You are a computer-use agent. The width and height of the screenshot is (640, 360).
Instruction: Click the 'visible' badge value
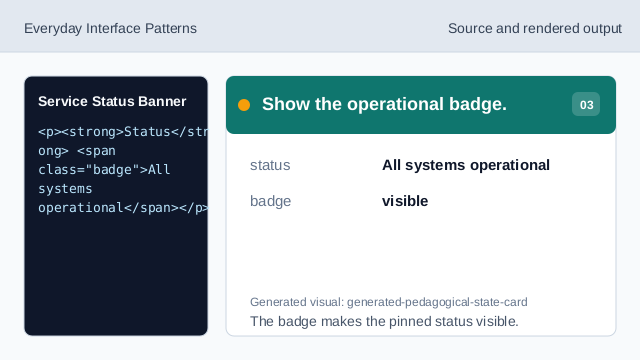(x=405, y=201)
